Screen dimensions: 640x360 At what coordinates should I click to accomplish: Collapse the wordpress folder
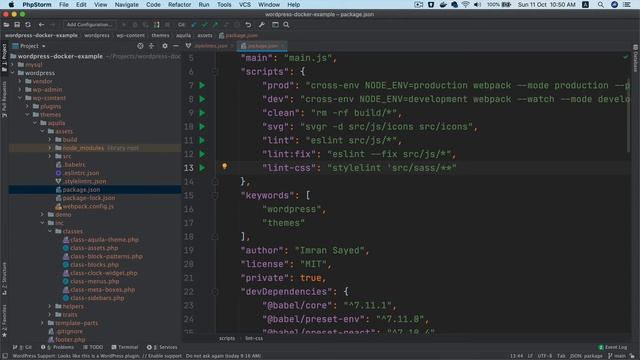tap(13, 73)
